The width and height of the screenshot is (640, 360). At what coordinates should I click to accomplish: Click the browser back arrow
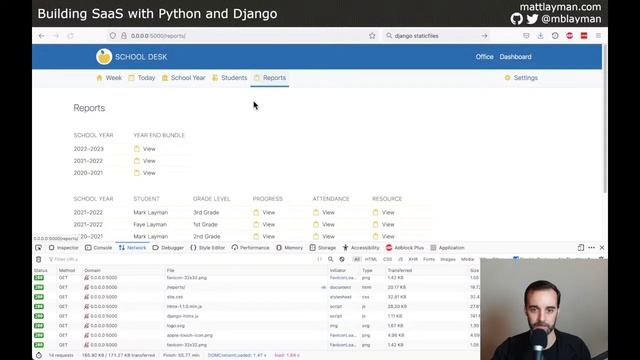click(42, 36)
